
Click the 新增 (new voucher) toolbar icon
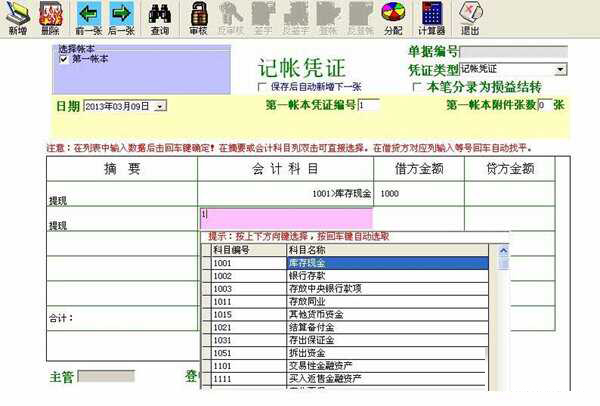click(17, 18)
